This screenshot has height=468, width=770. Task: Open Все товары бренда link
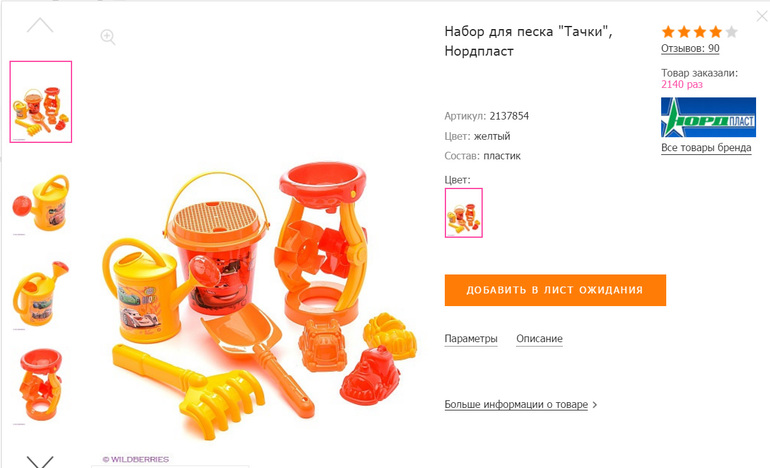click(x=706, y=147)
